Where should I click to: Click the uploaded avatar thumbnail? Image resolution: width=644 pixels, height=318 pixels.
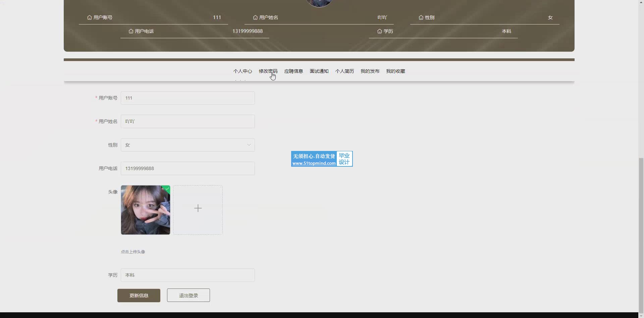145,210
